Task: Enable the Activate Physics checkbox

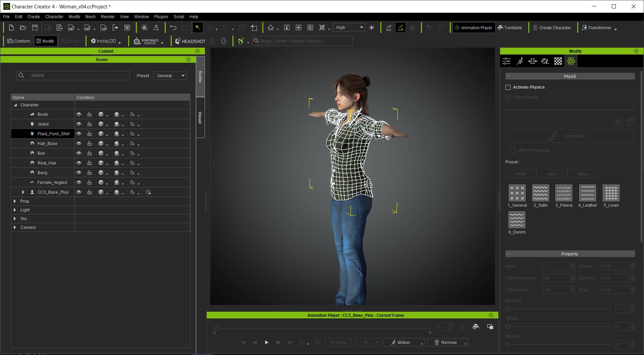Action: [508, 87]
